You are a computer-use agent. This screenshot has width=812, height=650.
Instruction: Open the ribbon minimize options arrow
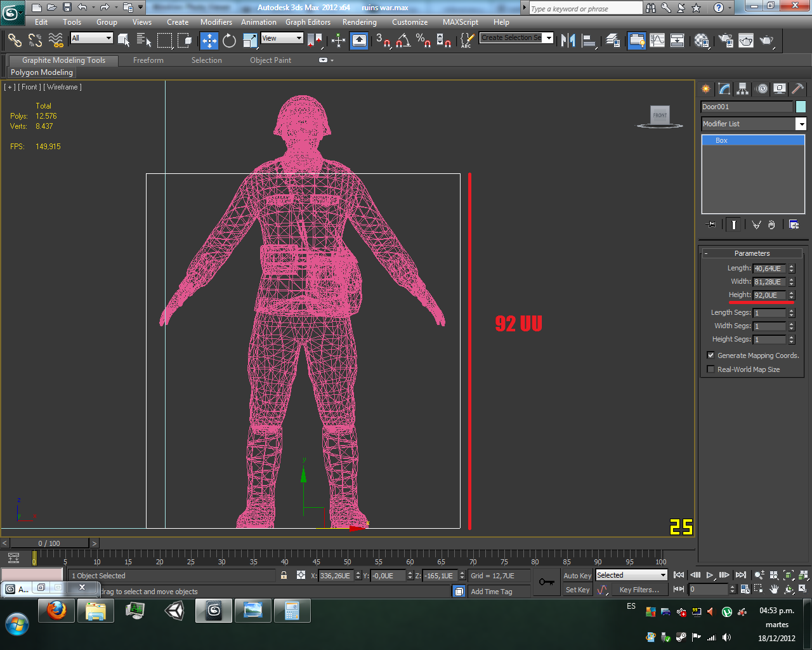(331, 60)
